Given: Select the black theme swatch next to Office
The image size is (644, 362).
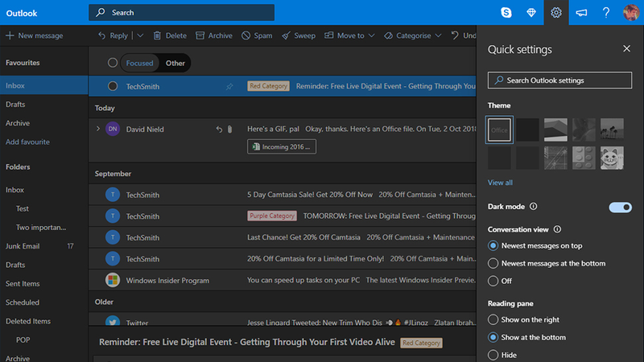Looking at the screenshot, I should [x=527, y=130].
